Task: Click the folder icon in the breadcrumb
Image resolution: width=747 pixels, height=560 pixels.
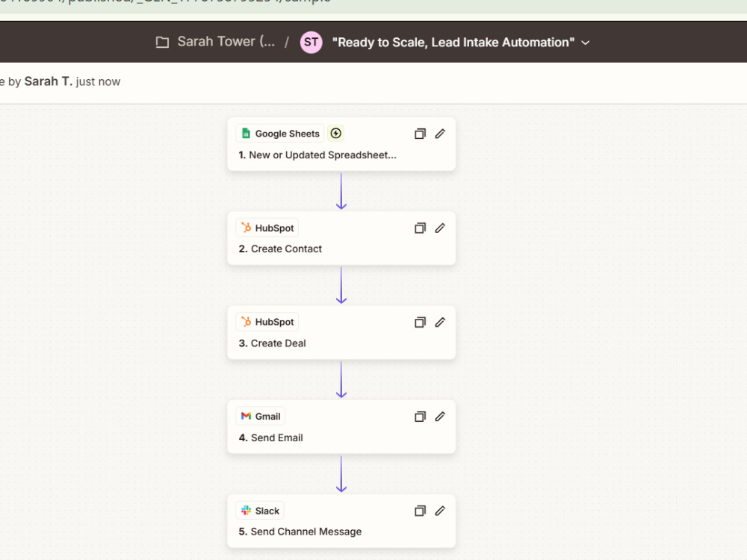Action: (x=162, y=43)
